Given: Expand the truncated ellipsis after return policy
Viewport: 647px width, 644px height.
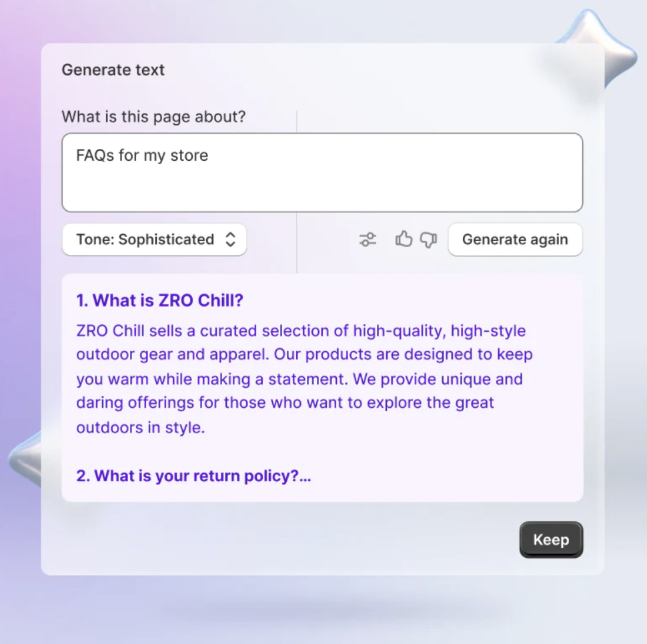Looking at the screenshot, I should 305,476.
